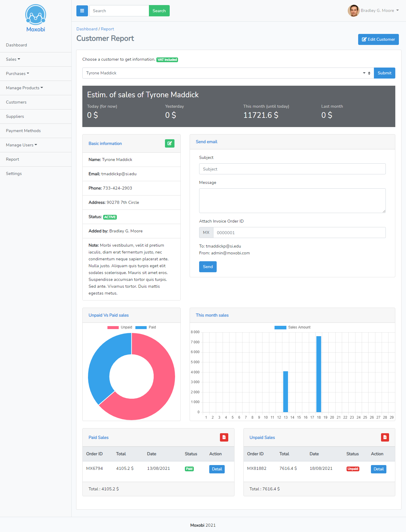This screenshot has width=406, height=532.
Task: Open the customer selection dropdown
Action: click(228, 73)
